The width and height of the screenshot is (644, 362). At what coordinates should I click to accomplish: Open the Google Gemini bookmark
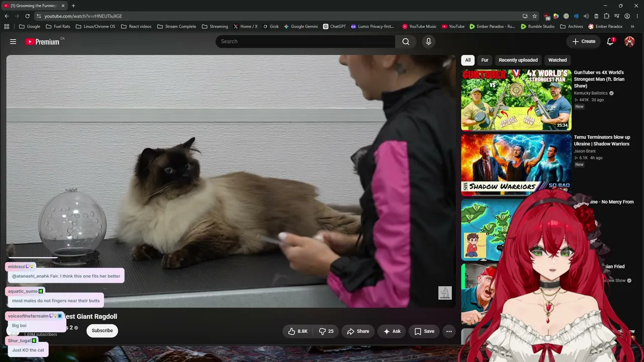301,27
